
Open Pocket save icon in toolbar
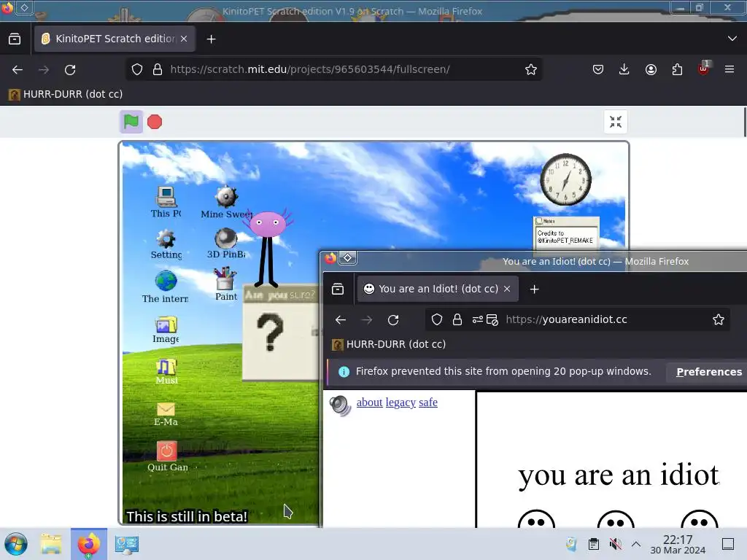tap(598, 69)
